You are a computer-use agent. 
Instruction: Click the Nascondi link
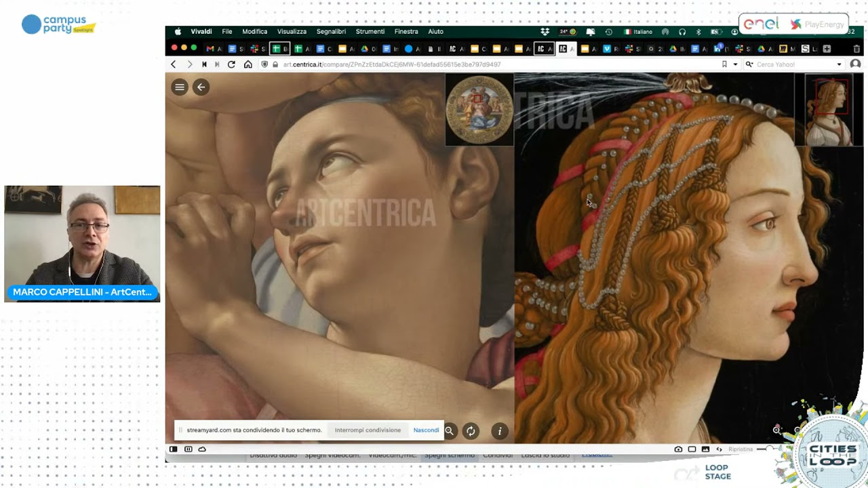click(x=427, y=430)
